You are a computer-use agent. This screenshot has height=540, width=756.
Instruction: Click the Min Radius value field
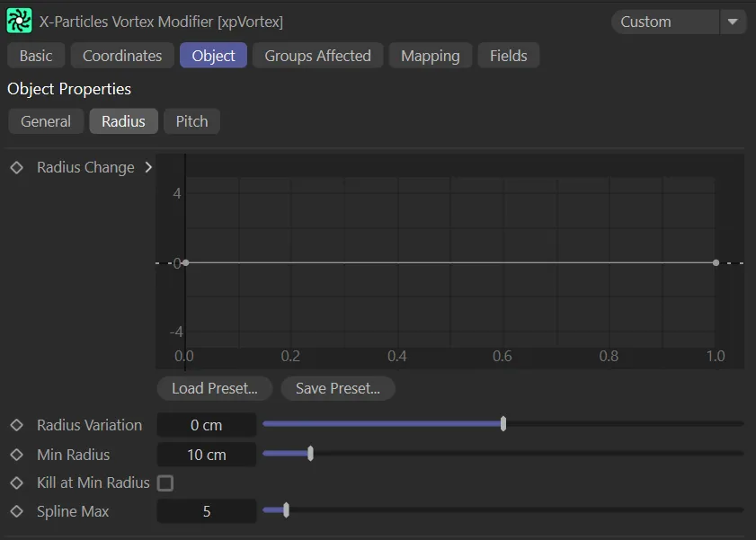click(207, 455)
